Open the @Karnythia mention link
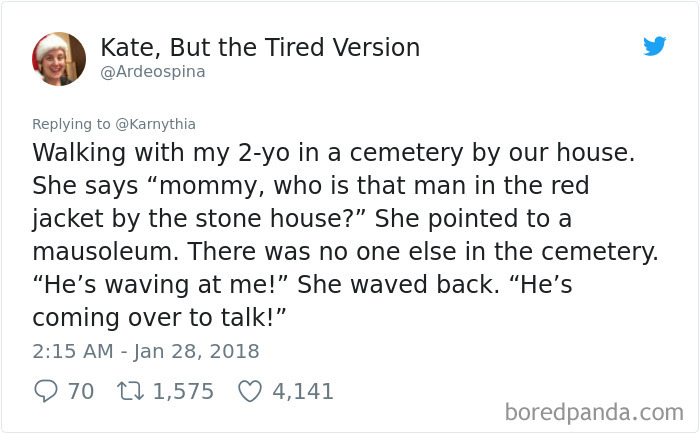 [153, 124]
